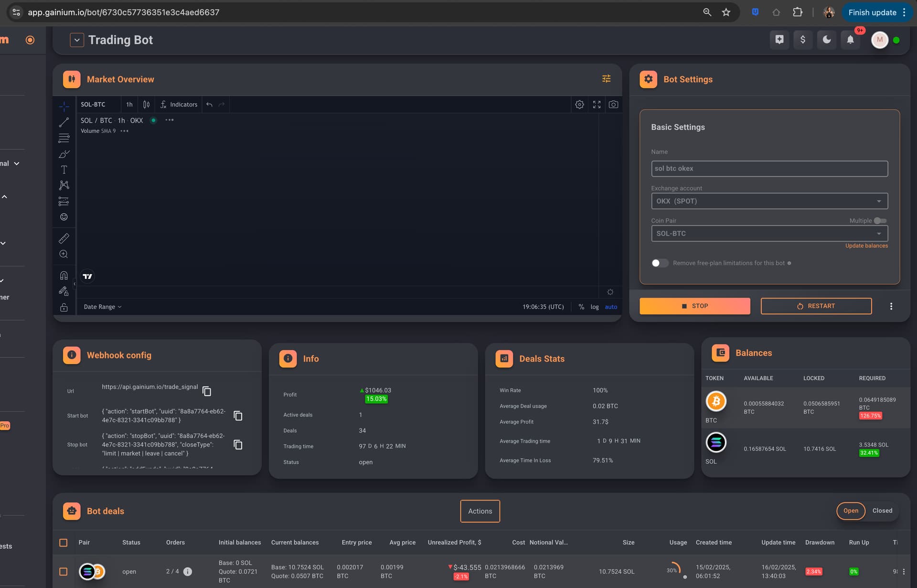
Task: Select the brush drawing tool
Action: pyautogui.click(x=64, y=154)
